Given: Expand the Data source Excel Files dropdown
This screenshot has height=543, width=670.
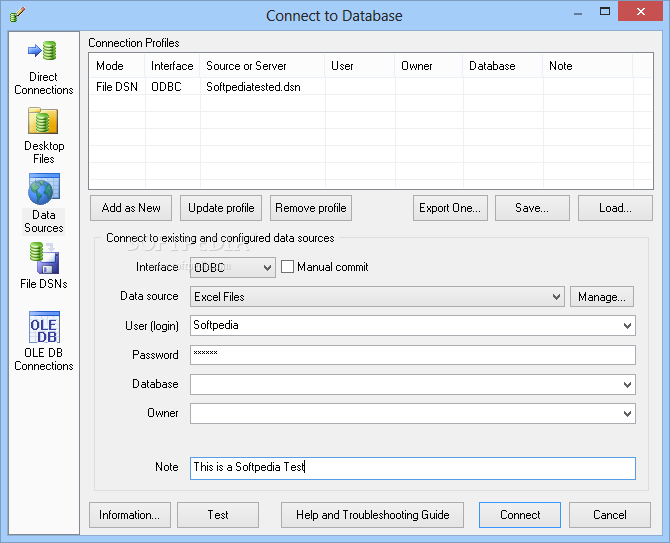Looking at the screenshot, I should click(x=377, y=296).
